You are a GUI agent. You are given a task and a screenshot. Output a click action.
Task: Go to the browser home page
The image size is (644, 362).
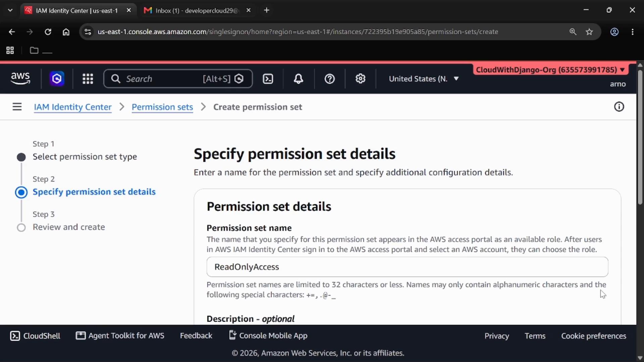click(66, 32)
